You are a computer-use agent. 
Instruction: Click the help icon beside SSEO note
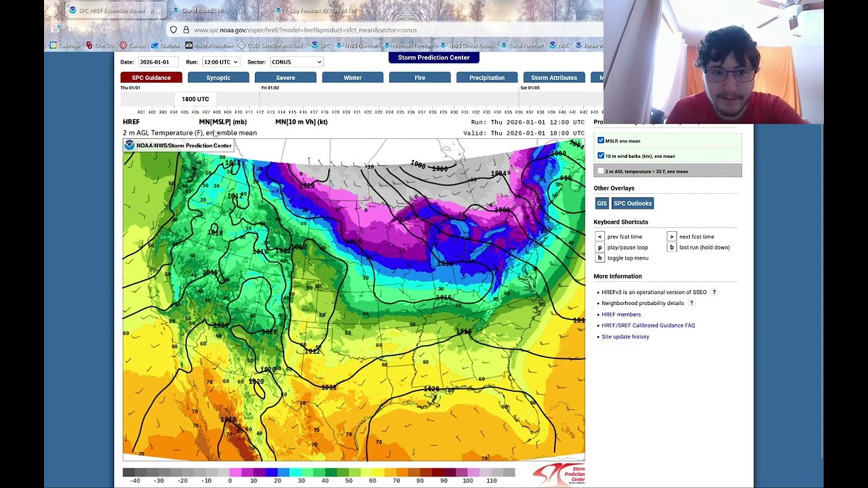[714, 292]
